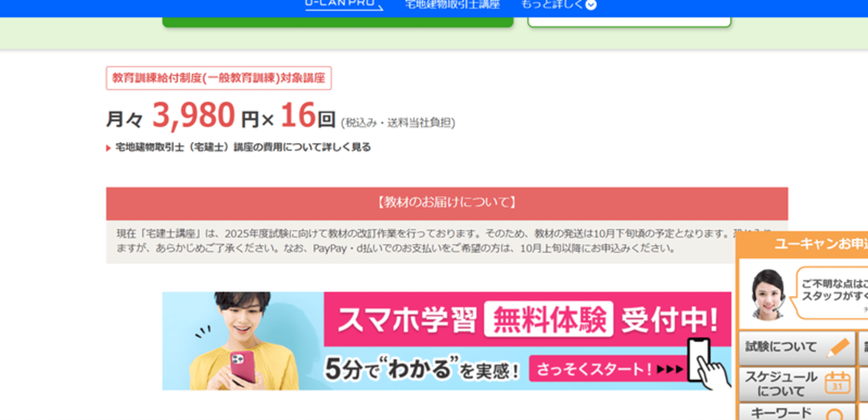Click the pencil icon on 試験について

click(x=838, y=347)
